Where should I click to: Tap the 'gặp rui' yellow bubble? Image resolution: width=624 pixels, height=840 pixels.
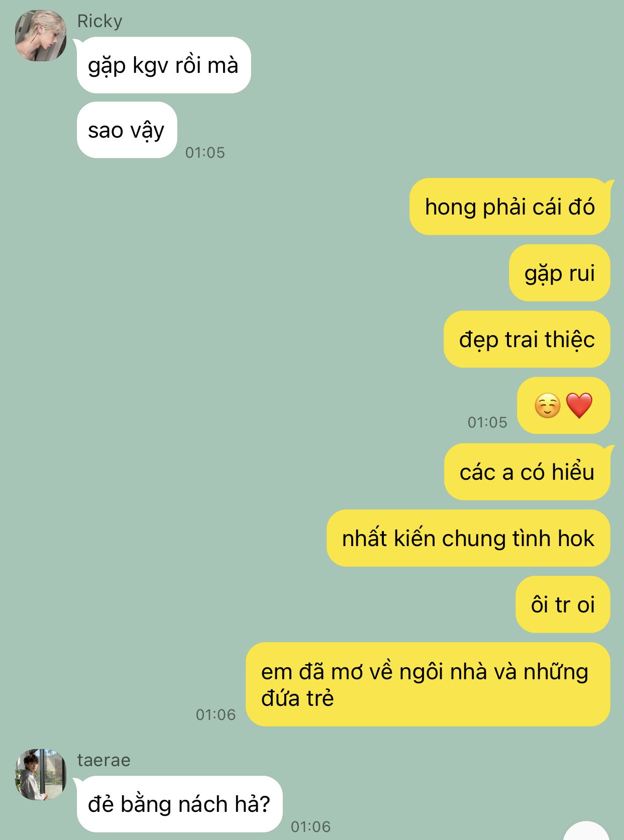(559, 273)
